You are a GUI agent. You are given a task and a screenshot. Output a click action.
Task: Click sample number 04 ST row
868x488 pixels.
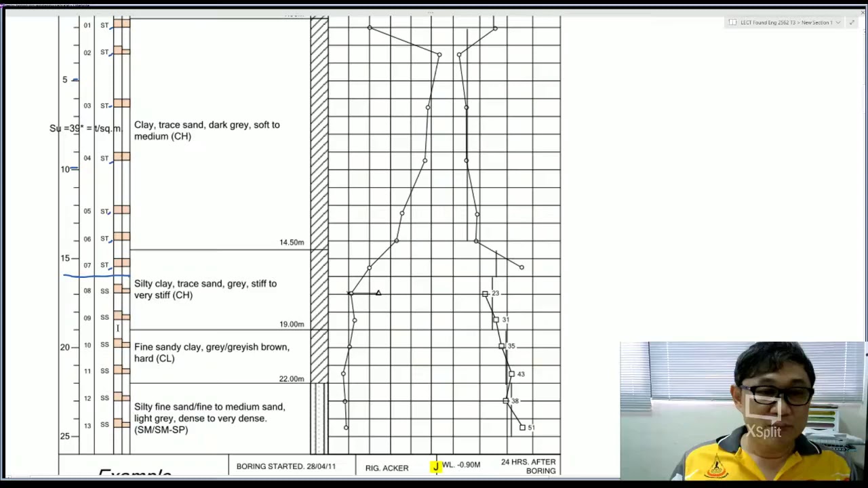tap(96, 158)
